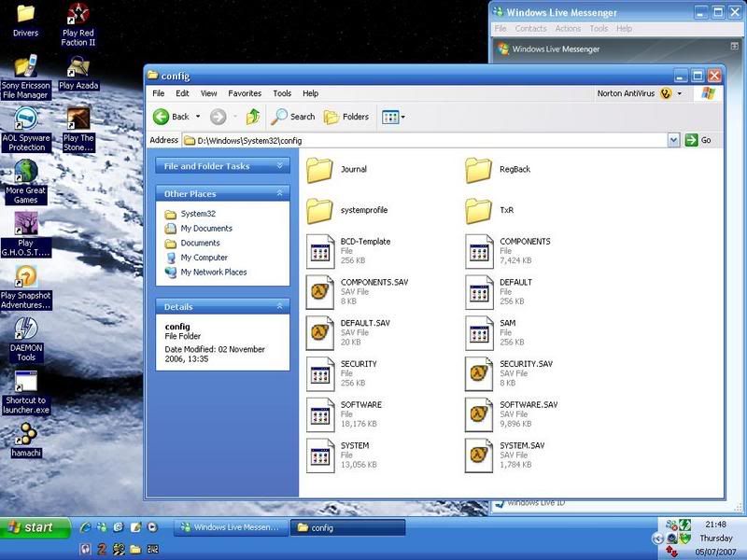The image size is (747, 560).
Task: Select the SAM file
Action: (495, 333)
